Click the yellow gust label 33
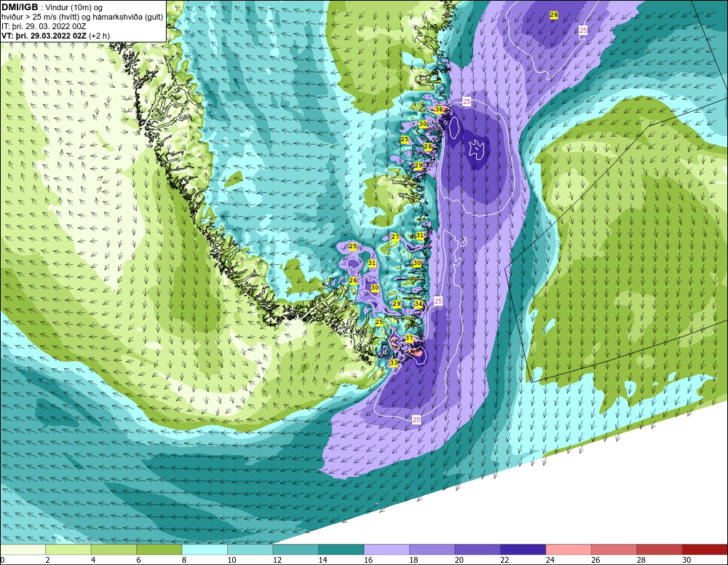The height and width of the screenshot is (565, 728). click(x=394, y=363)
